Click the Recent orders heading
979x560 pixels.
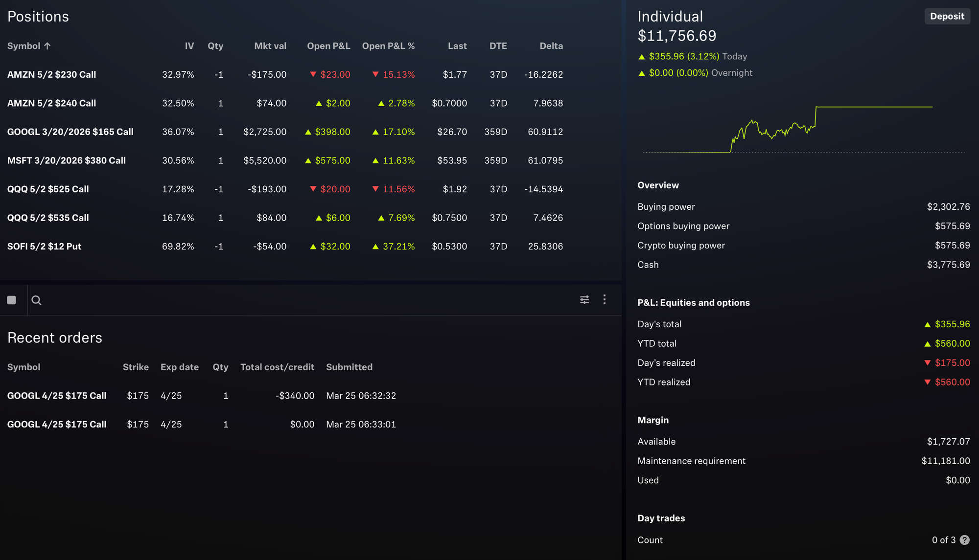coord(55,337)
